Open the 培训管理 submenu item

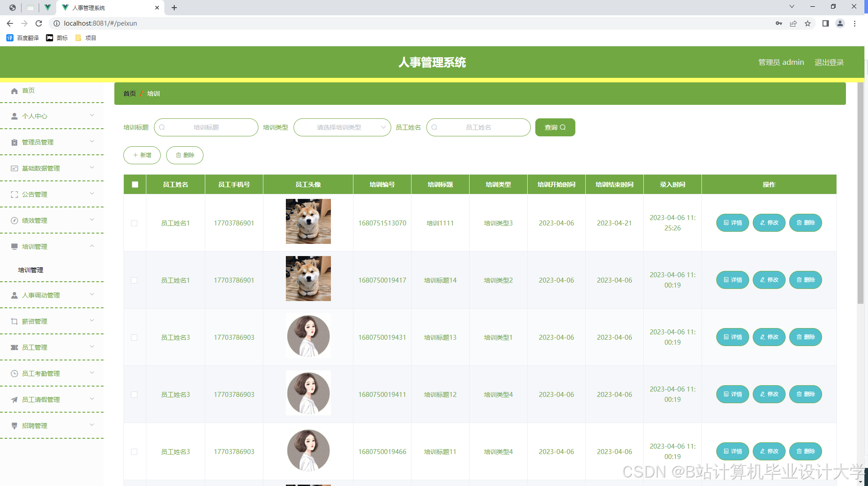[31, 270]
